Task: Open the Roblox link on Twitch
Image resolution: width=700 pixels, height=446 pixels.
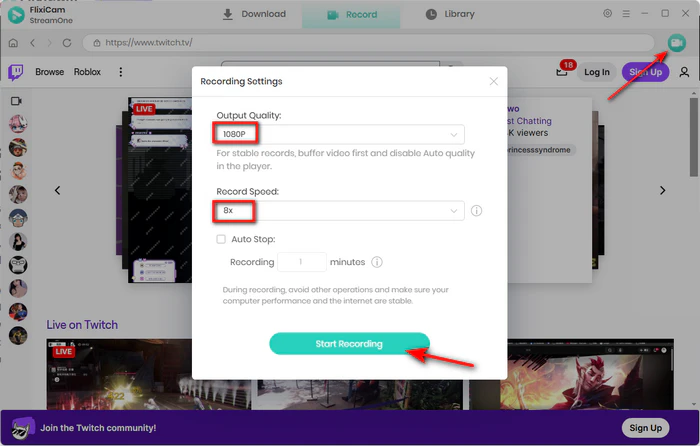Action: tap(88, 72)
